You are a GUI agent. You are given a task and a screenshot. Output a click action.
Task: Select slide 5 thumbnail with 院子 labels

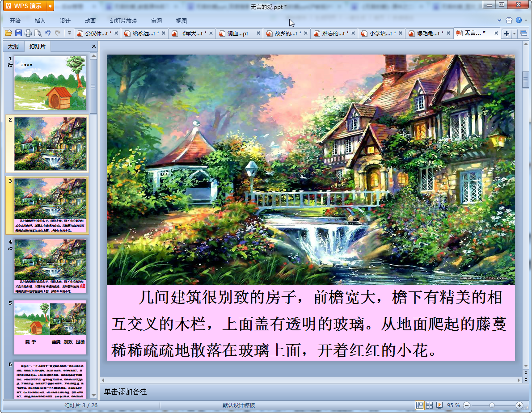(x=50, y=327)
